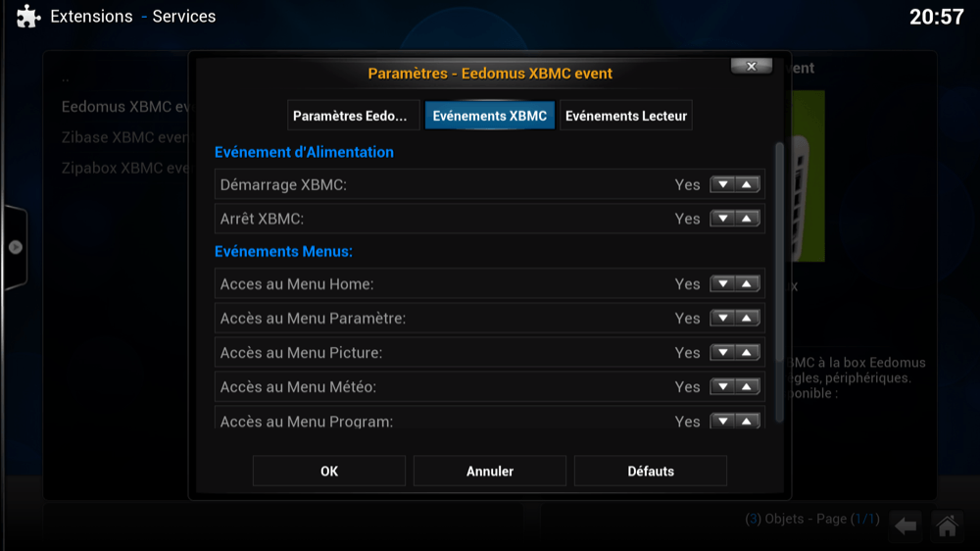980x551 pixels.
Task: Click up arrow for Accès au Menu Picture
Action: 747,352
